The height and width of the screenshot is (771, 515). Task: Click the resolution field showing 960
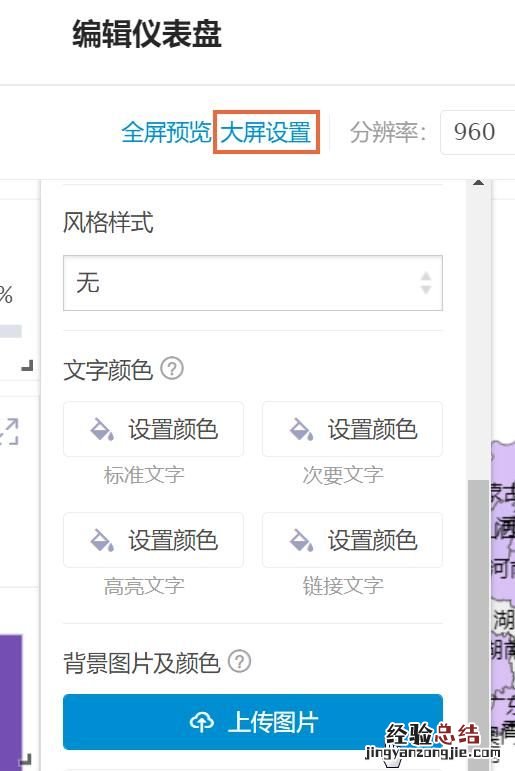pyautogui.click(x=478, y=132)
